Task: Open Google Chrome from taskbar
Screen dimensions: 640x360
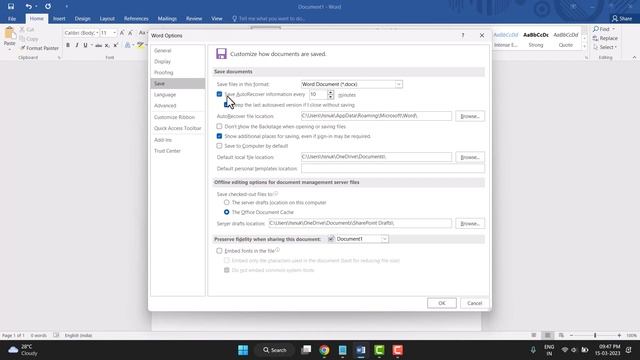Action: point(324,350)
